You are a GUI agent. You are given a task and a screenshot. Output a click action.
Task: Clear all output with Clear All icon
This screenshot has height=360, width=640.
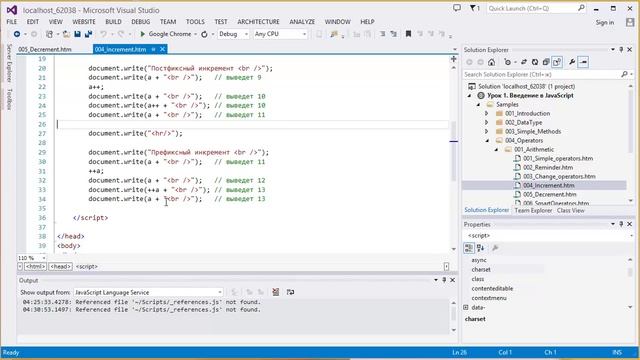[x=276, y=292]
